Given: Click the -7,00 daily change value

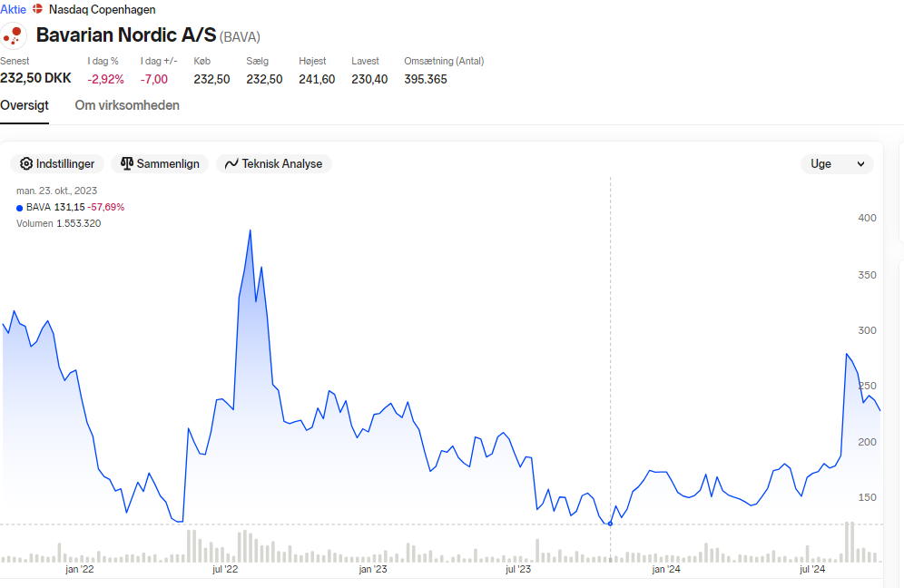Looking at the screenshot, I should 154,80.
